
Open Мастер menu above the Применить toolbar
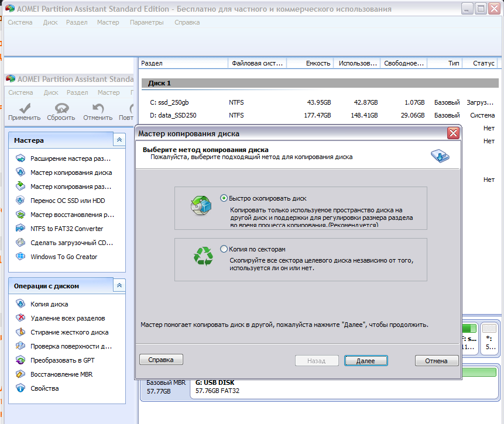[x=109, y=92]
